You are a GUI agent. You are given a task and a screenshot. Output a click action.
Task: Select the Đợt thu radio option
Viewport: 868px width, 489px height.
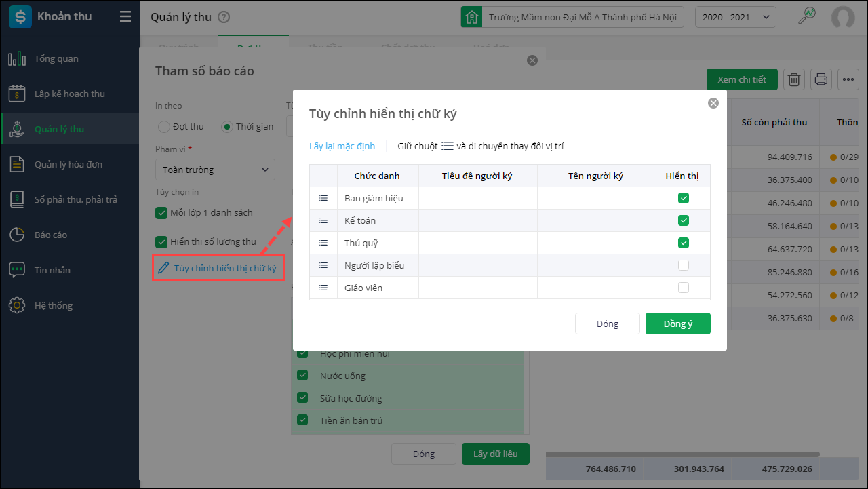pyautogui.click(x=163, y=127)
